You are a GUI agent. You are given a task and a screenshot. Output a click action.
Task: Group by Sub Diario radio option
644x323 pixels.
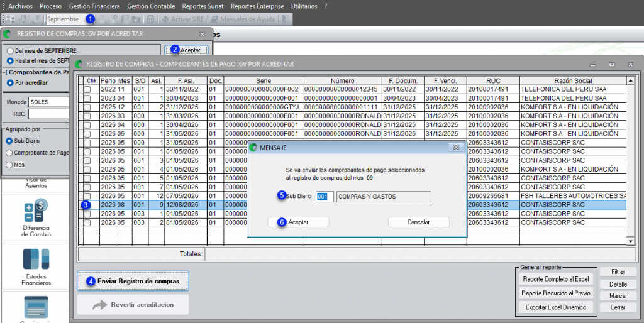click(x=9, y=141)
